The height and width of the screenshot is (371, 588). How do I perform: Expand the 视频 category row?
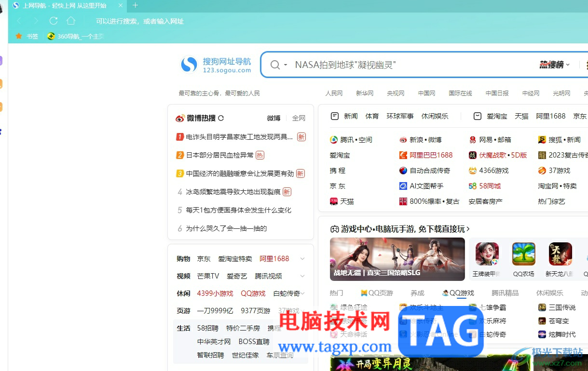(302, 276)
